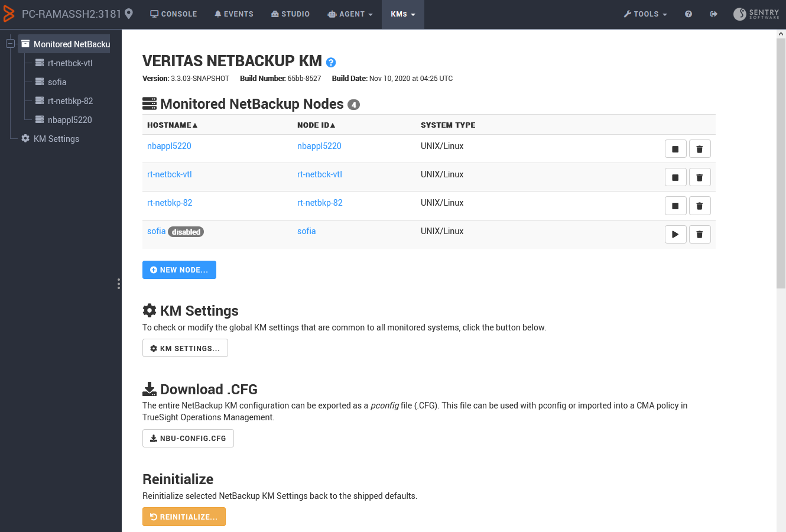
Task: Click the New Node button
Action: coord(179,270)
